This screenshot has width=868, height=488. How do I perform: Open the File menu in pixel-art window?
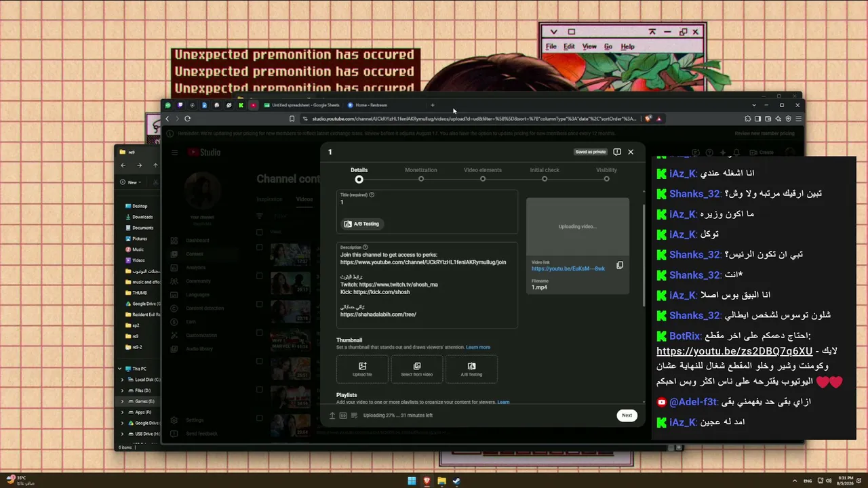click(551, 47)
